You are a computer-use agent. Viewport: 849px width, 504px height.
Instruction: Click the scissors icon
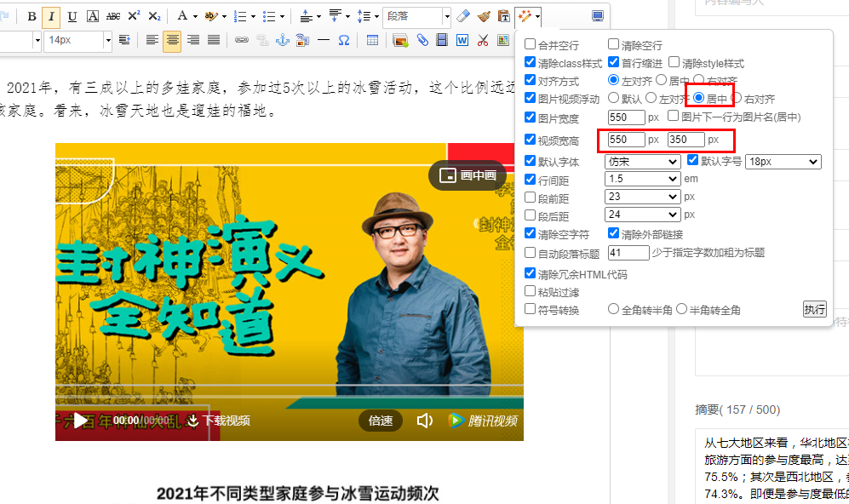pyautogui.click(x=483, y=40)
